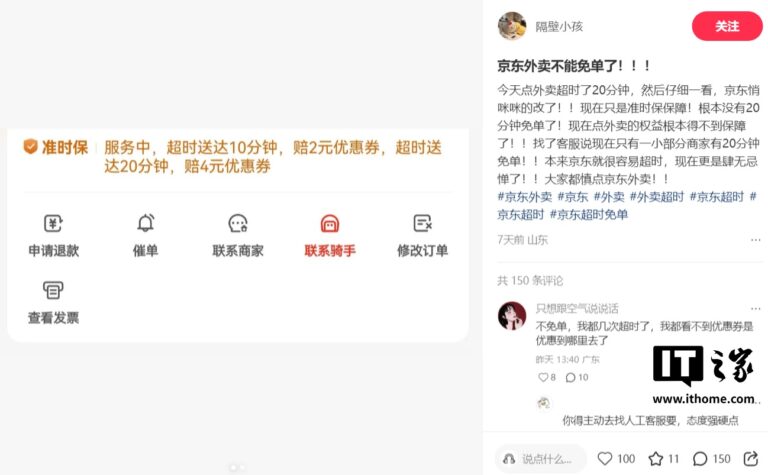This screenshot has width=768, height=475.
Task: Open the #京东超时免单 hashtag link
Action: (x=589, y=214)
